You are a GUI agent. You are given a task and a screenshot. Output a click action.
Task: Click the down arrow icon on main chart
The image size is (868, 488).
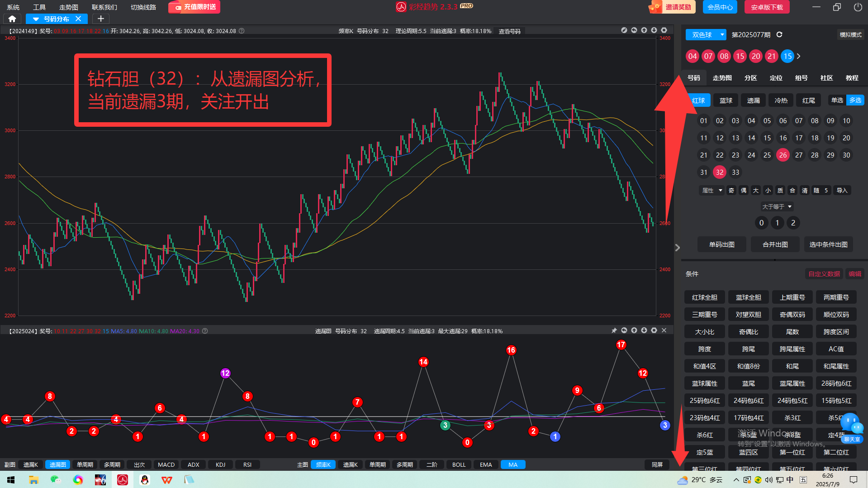pyautogui.click(x=654, y=30)
